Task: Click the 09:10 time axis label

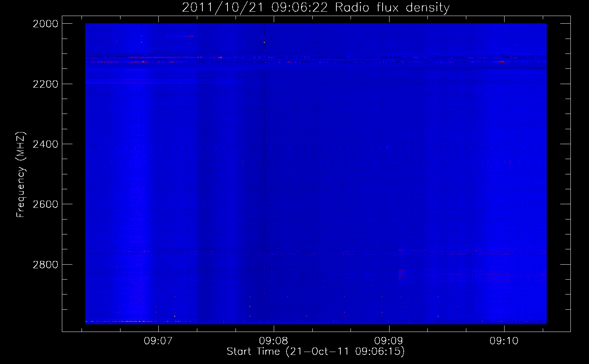Action: pos(504,341)
